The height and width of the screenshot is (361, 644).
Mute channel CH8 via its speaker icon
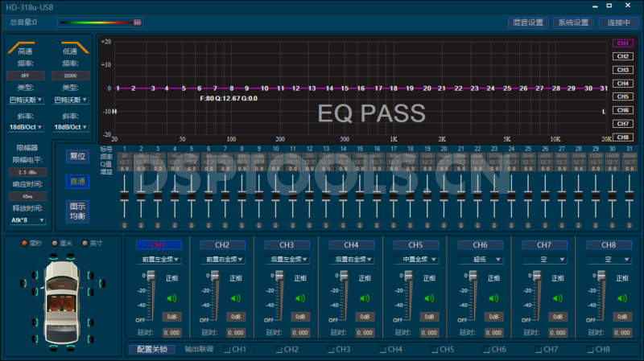(x=622, y=298)
